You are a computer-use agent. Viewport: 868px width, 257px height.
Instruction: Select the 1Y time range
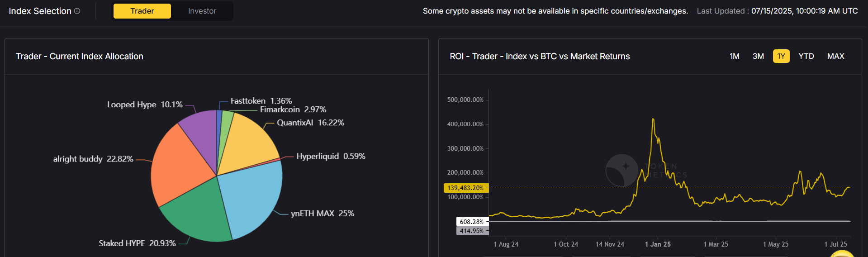[781, 56]
